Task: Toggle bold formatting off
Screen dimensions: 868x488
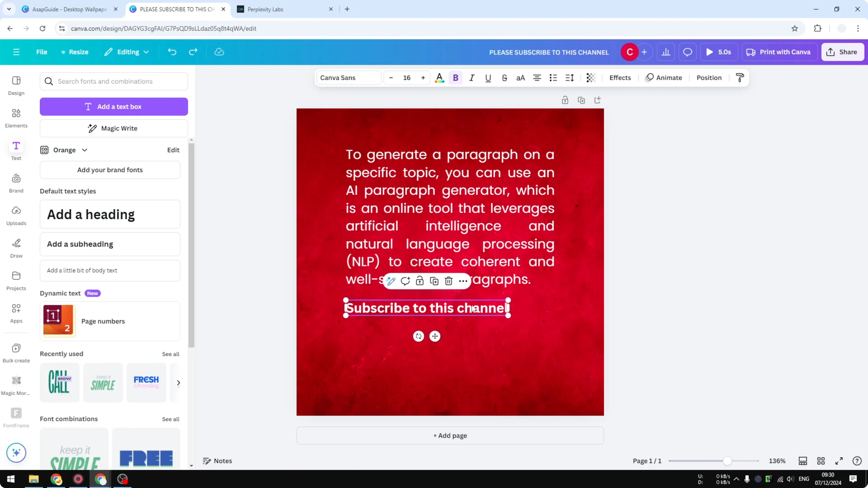Action: pyautogui.click(x=455, y=78)
